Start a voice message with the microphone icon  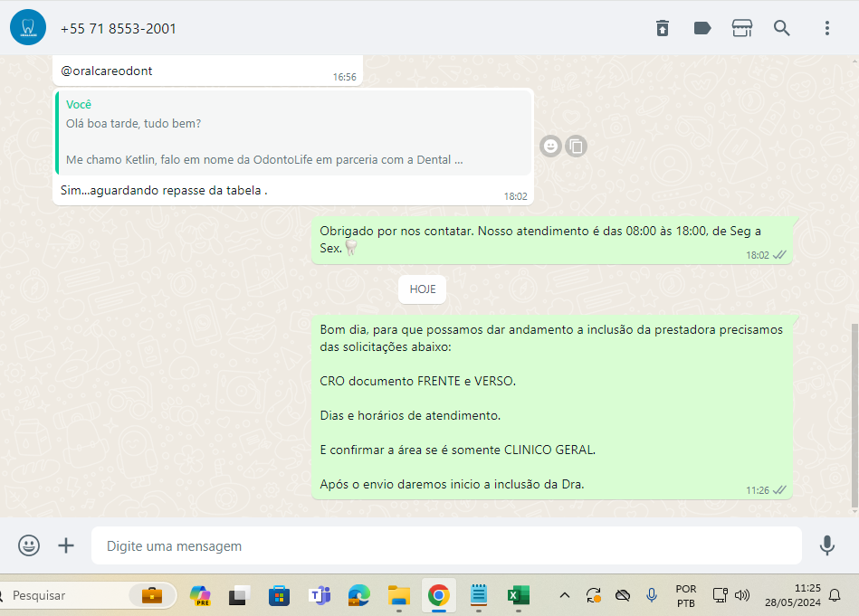pyautogui.click(x=827, y=545)
